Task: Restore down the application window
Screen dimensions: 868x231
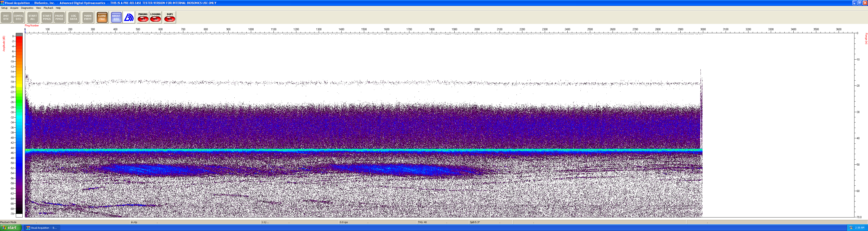Action: click(860, 3)
